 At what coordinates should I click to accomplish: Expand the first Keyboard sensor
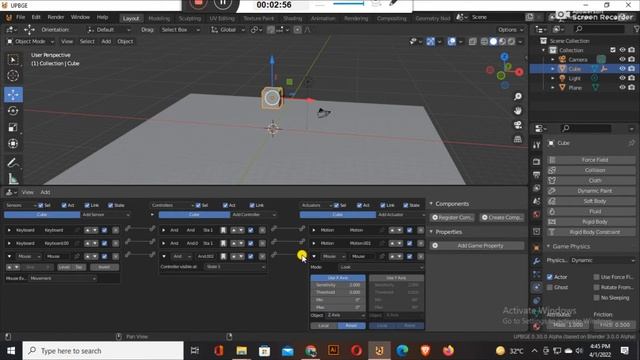[x=9, y=230]
